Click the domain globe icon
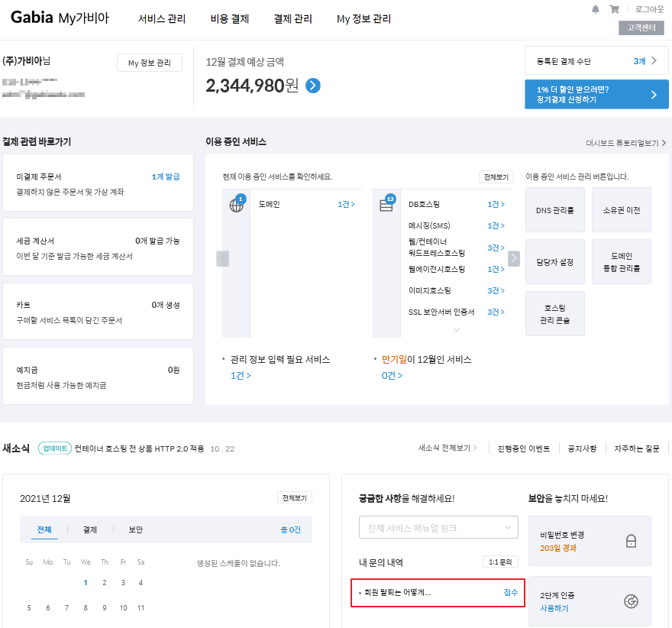 point(236,205)
